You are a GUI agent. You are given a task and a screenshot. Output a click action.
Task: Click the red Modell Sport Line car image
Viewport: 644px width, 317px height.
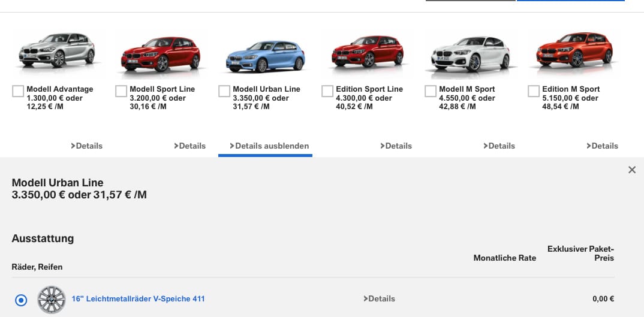tap(160, 54)
